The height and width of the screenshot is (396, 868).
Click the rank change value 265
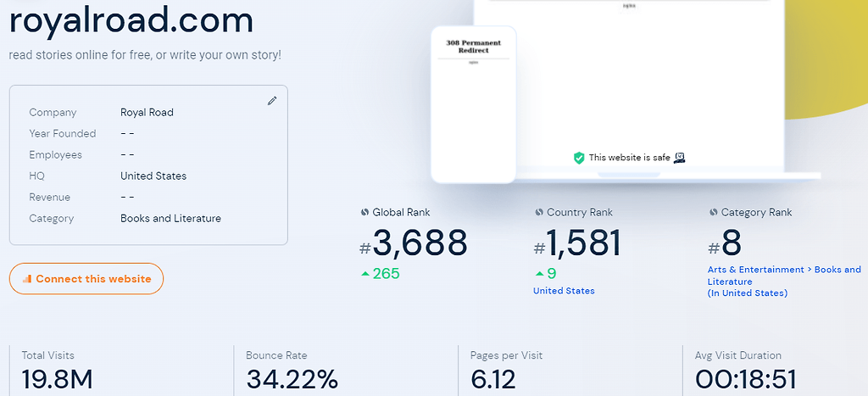point(386,274)
